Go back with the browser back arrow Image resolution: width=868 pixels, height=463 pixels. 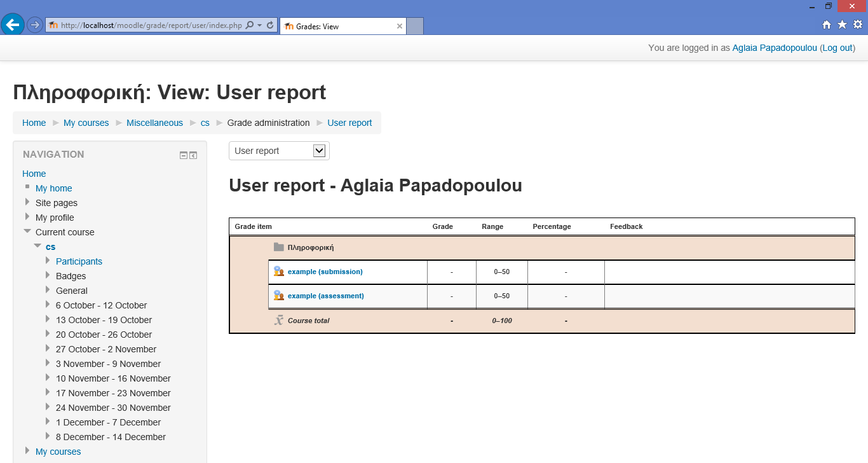coord(13,25)
